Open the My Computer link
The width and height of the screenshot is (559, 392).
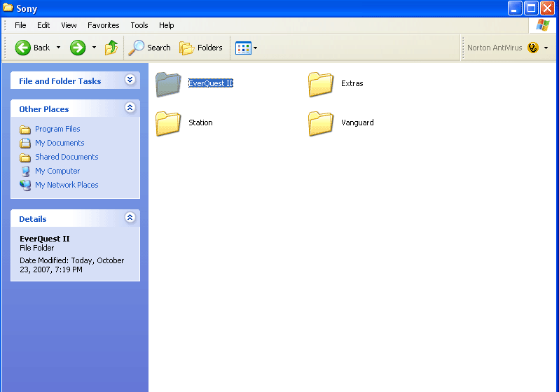pyautogui.click(x=57, y=171)
